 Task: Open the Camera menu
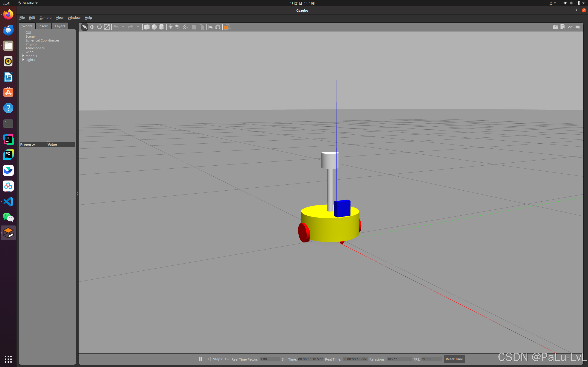pyautogui.click(x=45, y=17)
